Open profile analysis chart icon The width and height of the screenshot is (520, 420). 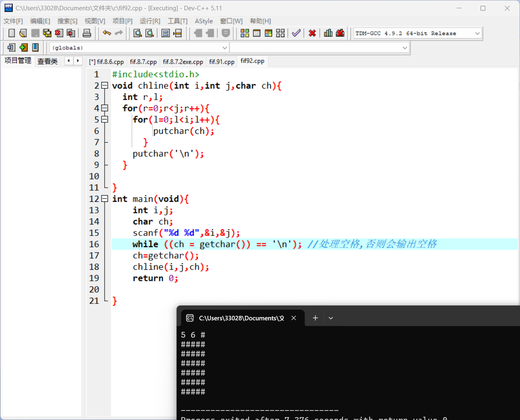pyautogui.click(x=328, y=33)
